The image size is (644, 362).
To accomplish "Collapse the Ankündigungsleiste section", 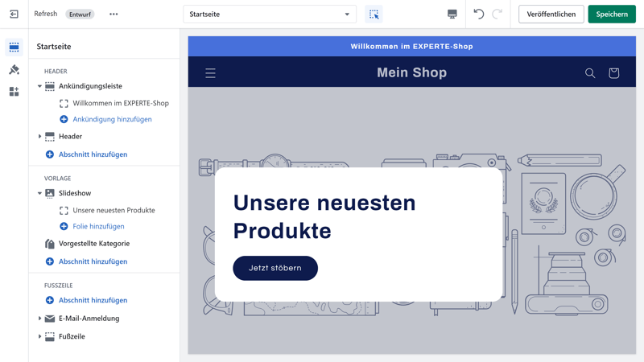I will (39, 86).
